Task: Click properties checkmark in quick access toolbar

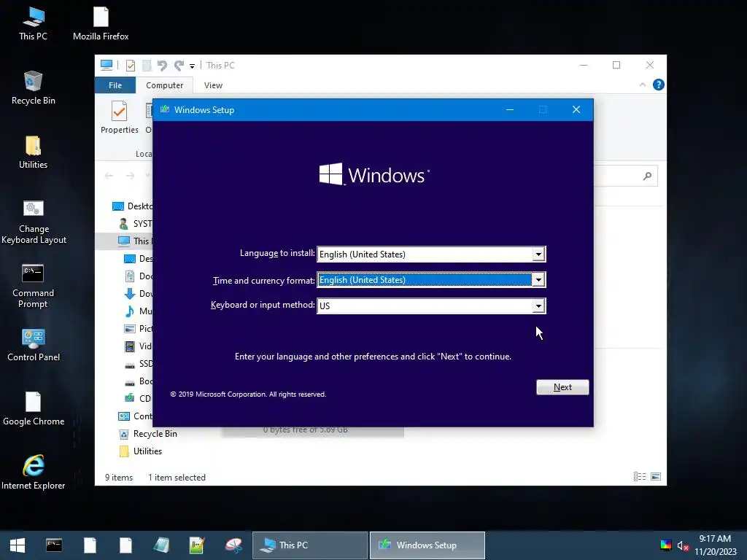Action: pos(130,66)
